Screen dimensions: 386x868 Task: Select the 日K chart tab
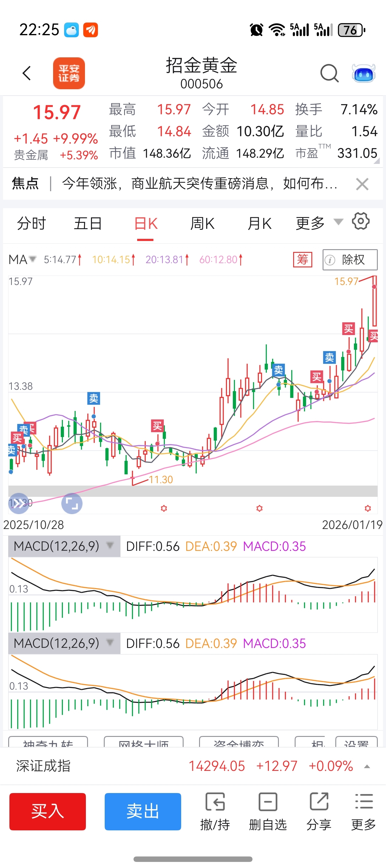point(145,223)
